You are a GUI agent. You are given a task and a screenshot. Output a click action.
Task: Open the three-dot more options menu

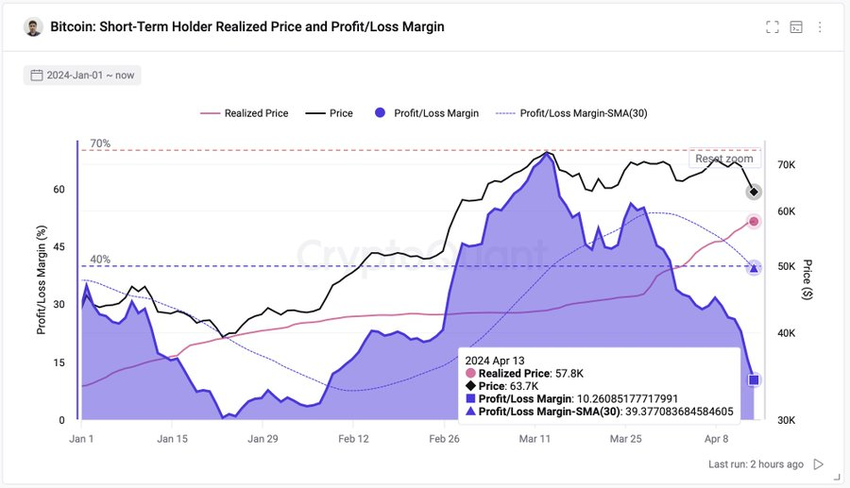click(x=820, y=27)
